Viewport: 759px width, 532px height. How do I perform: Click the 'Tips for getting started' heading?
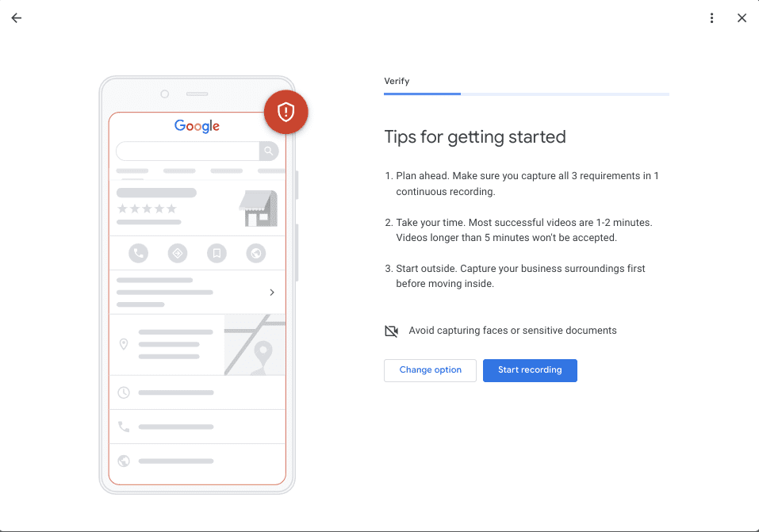click(475, 137)
